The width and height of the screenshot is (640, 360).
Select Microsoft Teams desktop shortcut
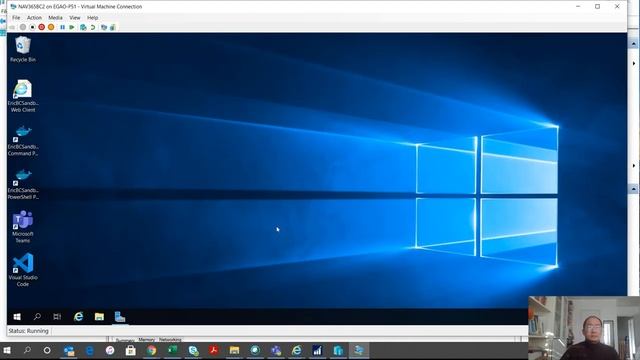pos(23,227)
